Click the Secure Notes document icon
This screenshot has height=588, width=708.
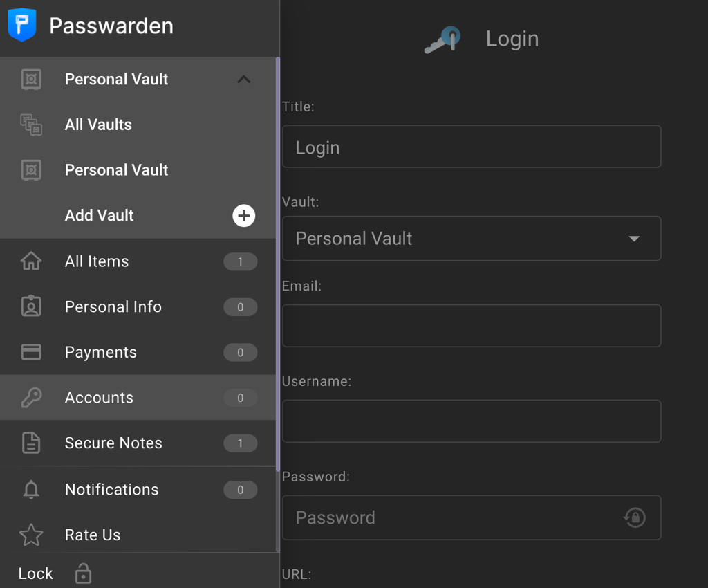(x=31, y=443)
